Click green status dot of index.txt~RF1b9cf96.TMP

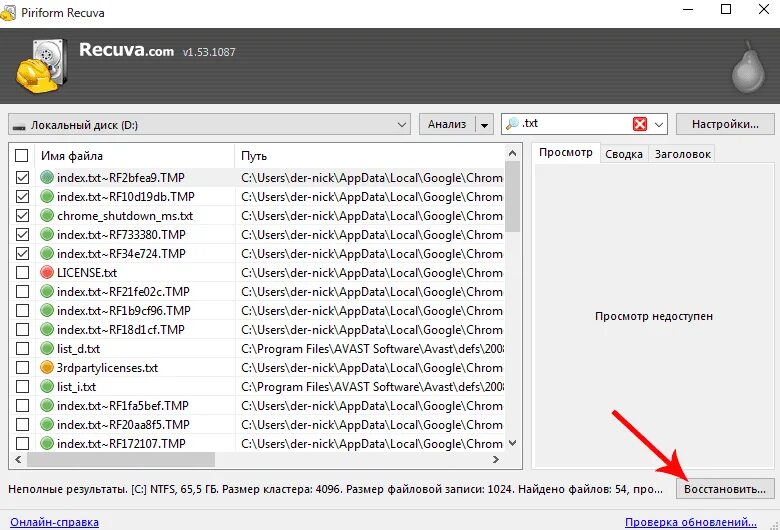click(47, 311)
